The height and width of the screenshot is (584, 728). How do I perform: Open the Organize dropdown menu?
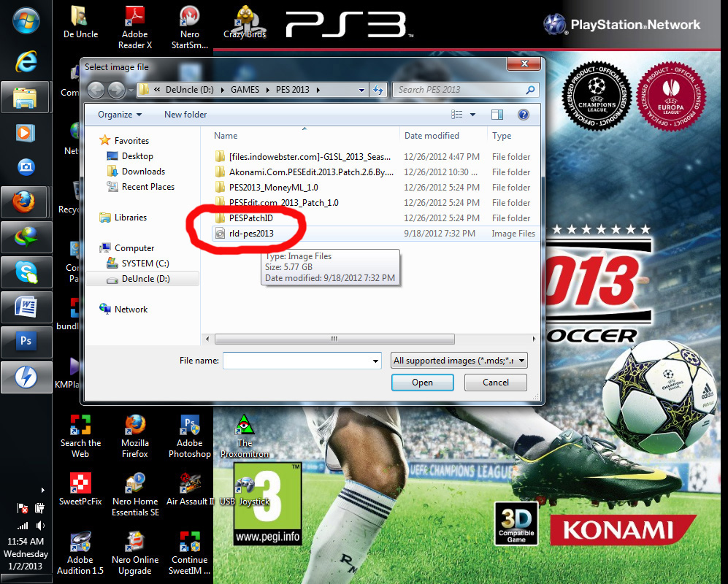pos(120,115)
